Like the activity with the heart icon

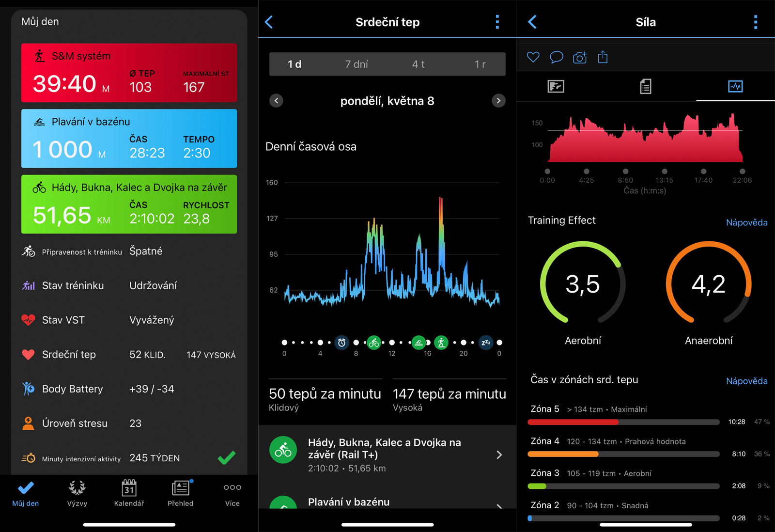pyautogui.click(x=533, y=57)
